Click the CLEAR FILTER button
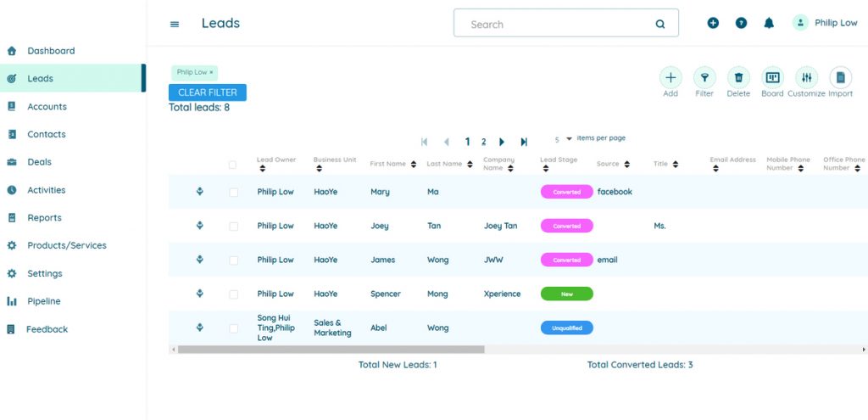Viewport: 868px width, 420px height. (x=208, y=92)
